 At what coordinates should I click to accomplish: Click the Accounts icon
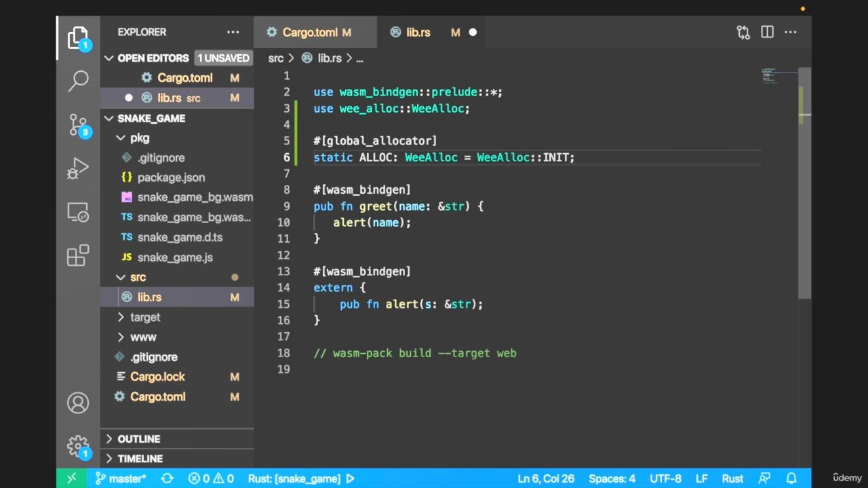(78, 403)
